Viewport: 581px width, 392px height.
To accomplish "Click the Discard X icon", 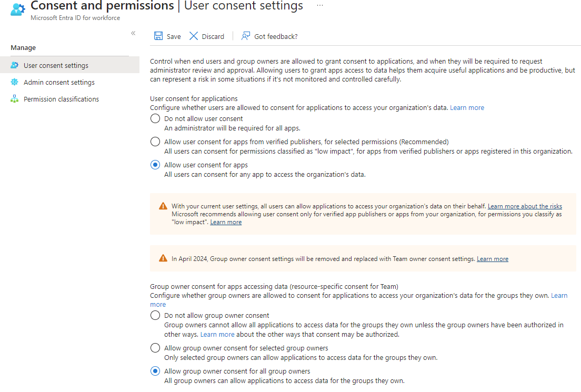I will [194, 36].
